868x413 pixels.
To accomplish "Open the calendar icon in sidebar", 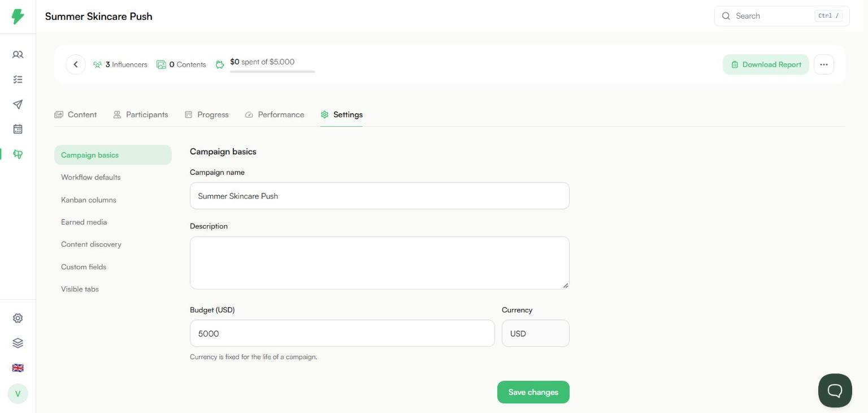I will 18,129.
